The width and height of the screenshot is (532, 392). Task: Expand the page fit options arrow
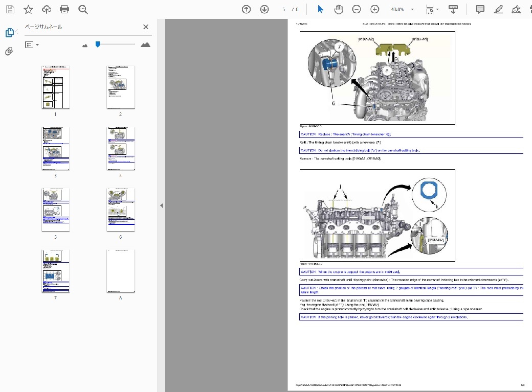click(x=437, y=10)
